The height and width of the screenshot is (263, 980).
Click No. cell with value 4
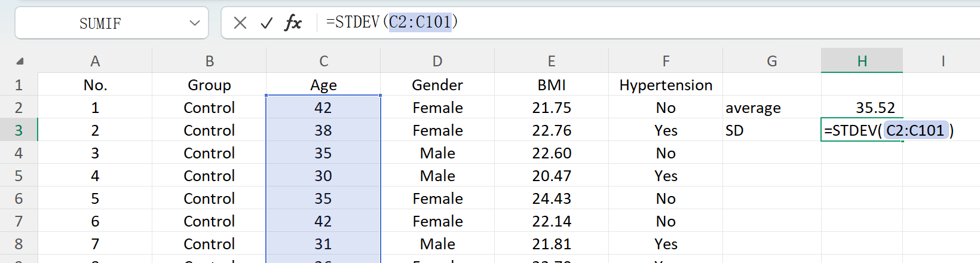tap(95, 176)
